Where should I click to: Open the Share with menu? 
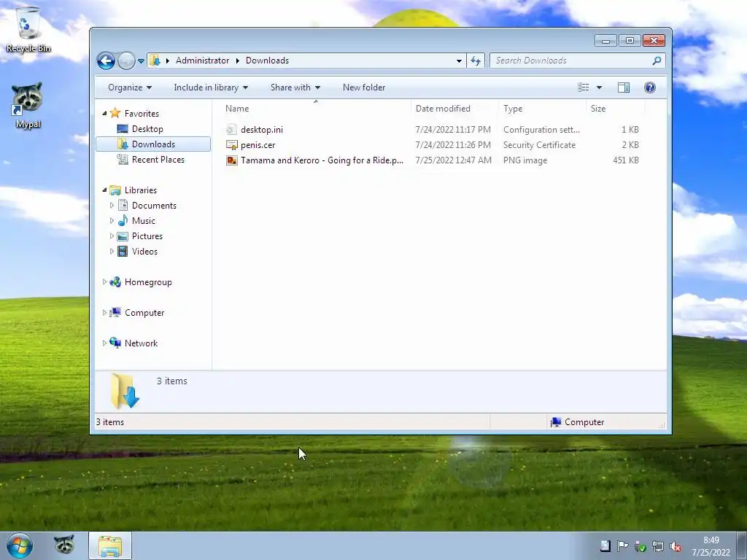point(295,87)
